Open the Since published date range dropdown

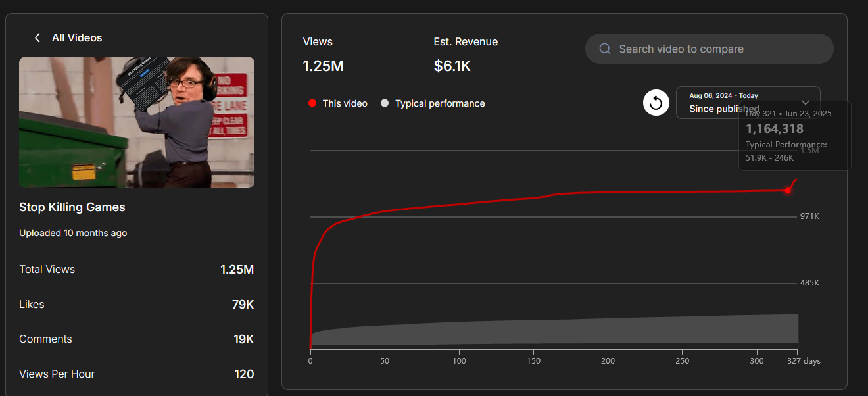coord(748,103)
